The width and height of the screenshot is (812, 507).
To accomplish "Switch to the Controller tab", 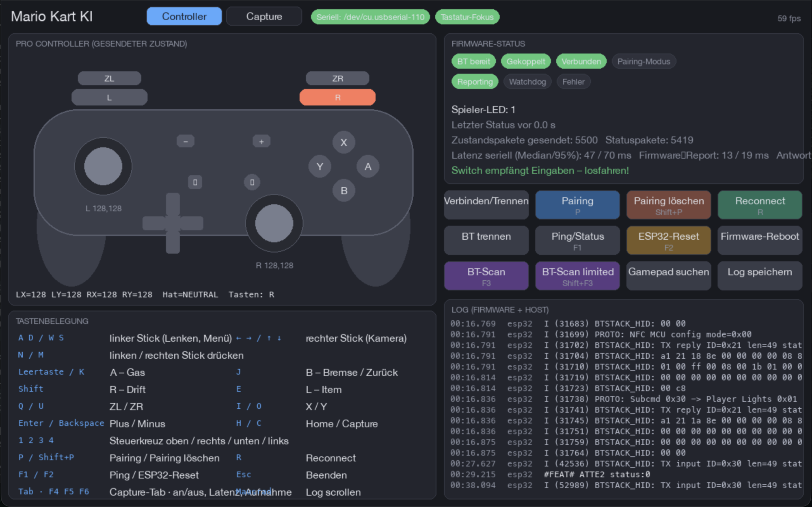I will point(184,16).
